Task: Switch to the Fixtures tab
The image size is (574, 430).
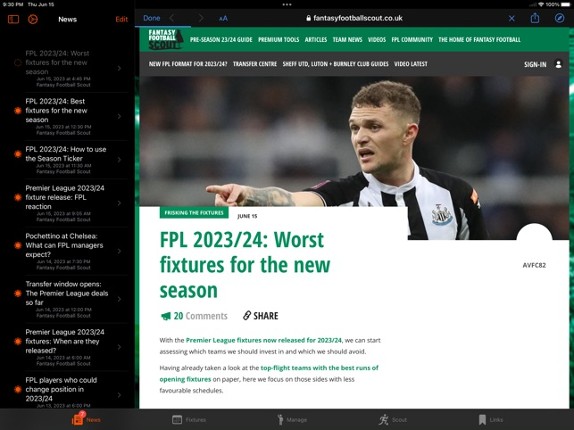Action: click(189, 419)
